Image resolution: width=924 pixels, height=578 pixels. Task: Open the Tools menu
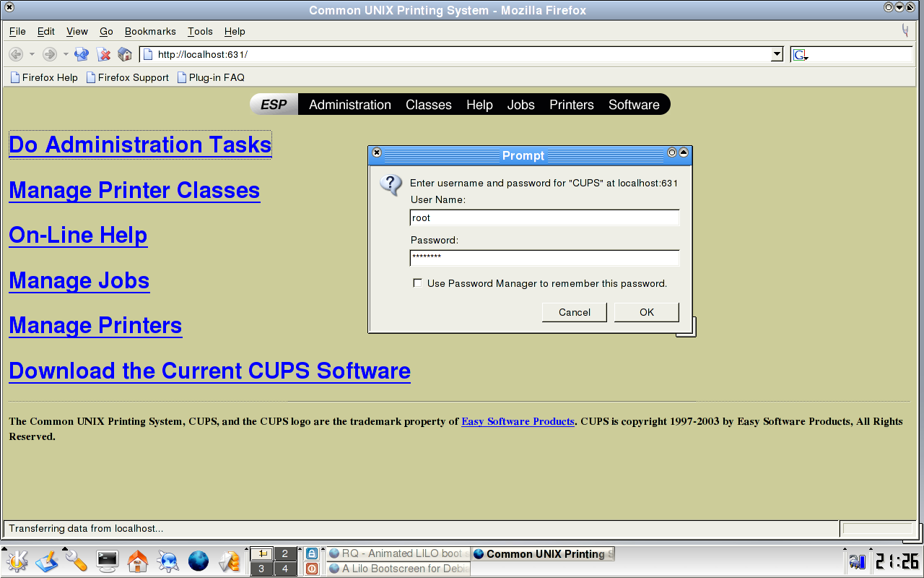pos(200,31)
